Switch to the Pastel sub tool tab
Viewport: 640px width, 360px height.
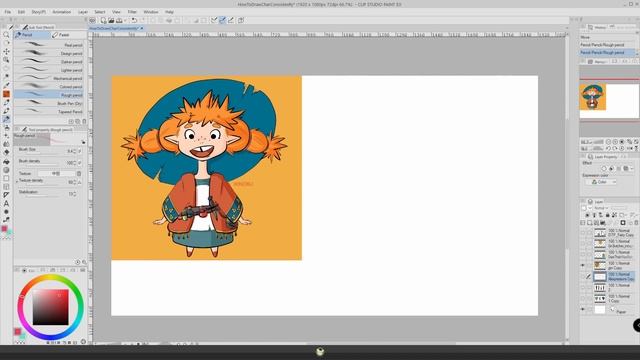(x=67, y=35)
